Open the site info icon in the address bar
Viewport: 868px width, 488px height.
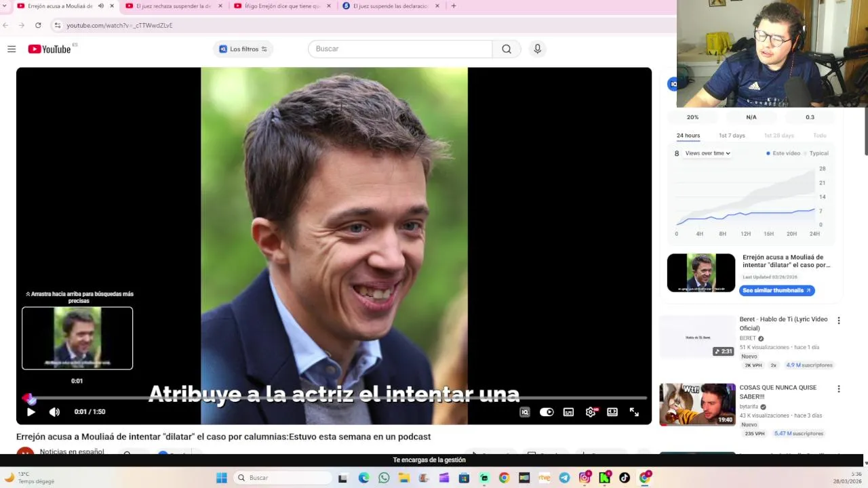click(x=58, y=25)
